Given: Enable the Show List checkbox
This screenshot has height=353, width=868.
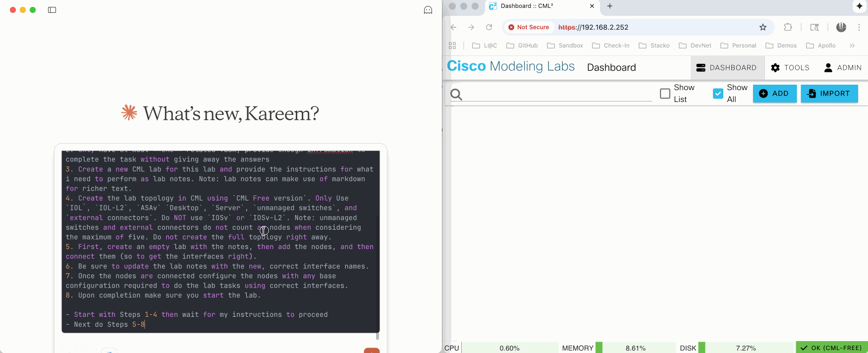Looking at the screenshot, I should pos(665,93).
